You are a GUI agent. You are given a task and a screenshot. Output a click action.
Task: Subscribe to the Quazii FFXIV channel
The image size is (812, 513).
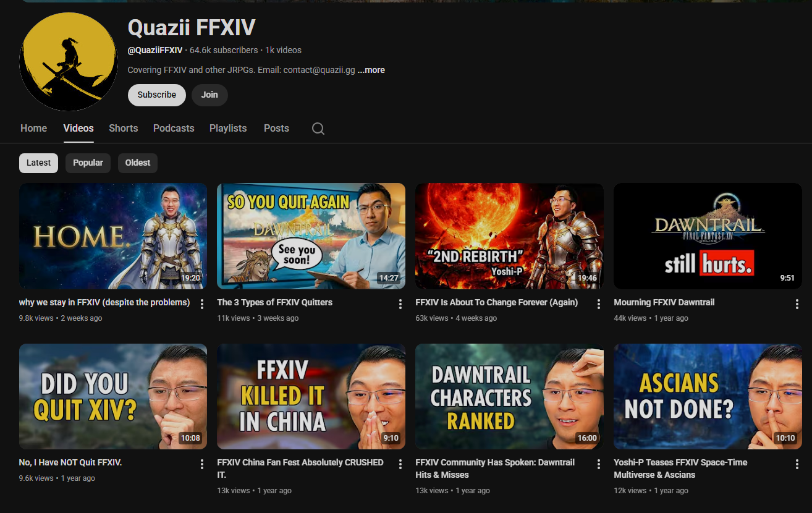click(157, 95)
